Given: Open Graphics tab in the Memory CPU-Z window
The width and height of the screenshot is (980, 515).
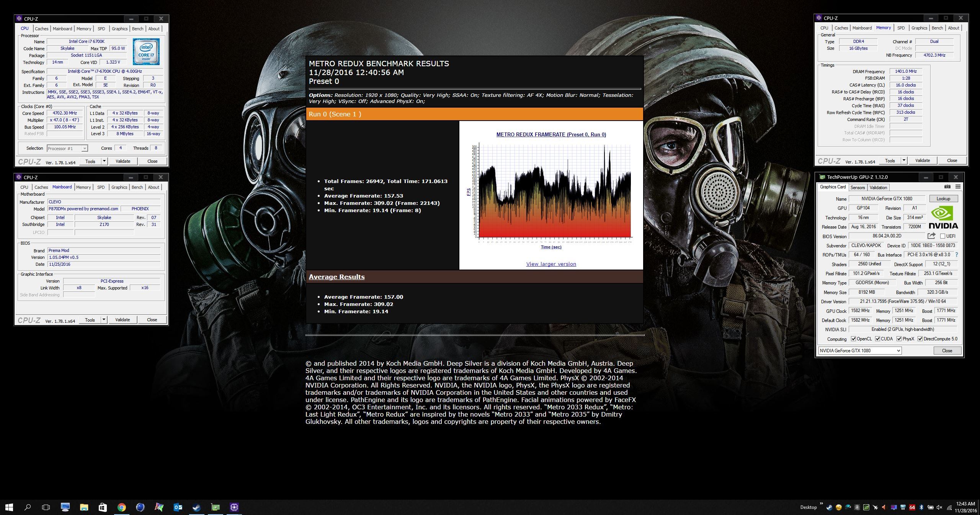Looking at the screenshot, I should point(919,28).
